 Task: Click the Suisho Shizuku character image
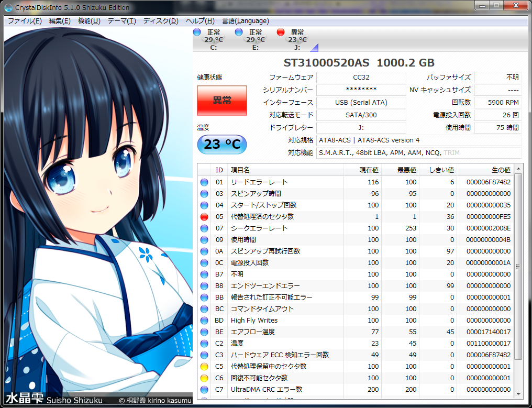pos(98,216)
